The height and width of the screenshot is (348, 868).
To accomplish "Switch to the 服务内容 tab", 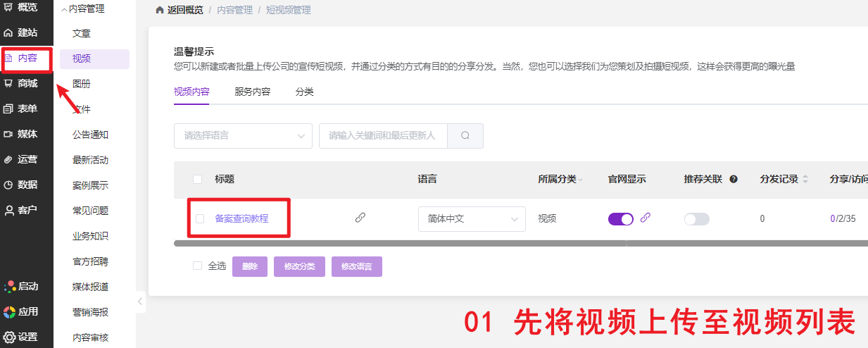I will pyautogui.click(x=252, y=92).
